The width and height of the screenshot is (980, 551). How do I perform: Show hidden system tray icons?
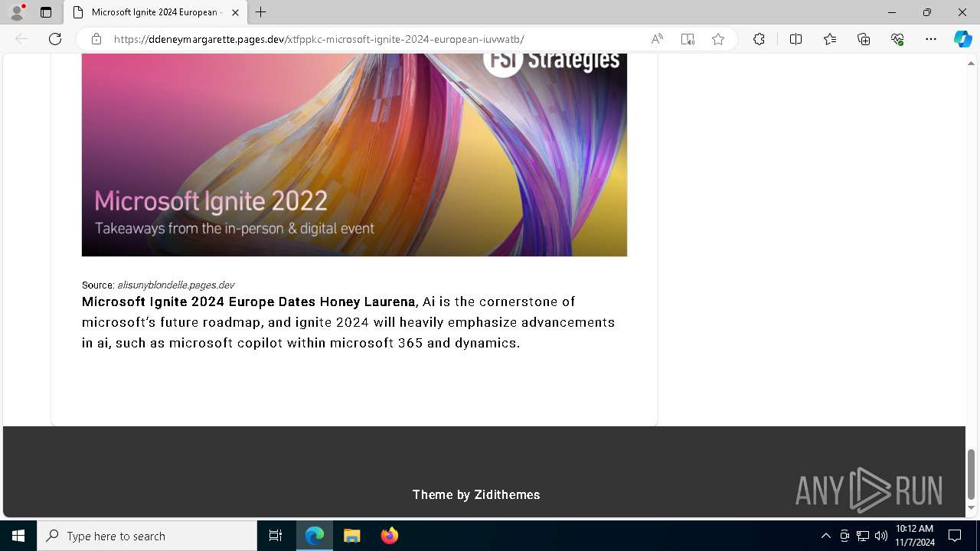pos(826,536)
